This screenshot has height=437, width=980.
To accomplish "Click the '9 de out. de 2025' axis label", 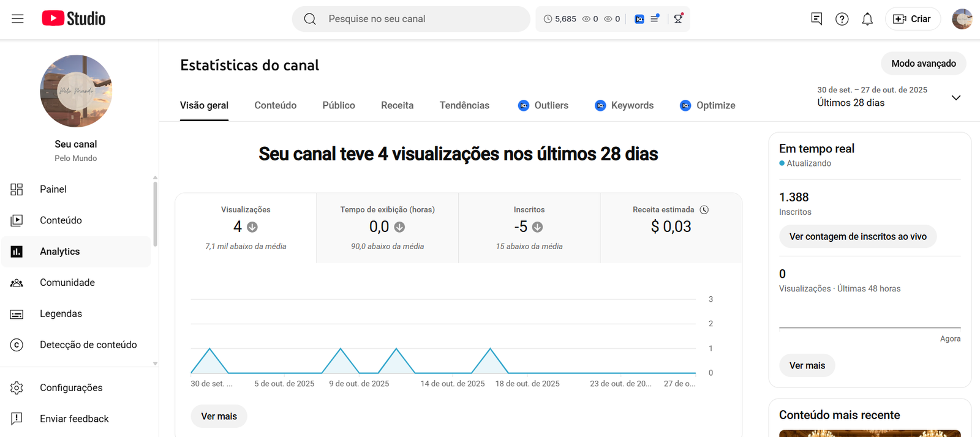I will point(359,384).
